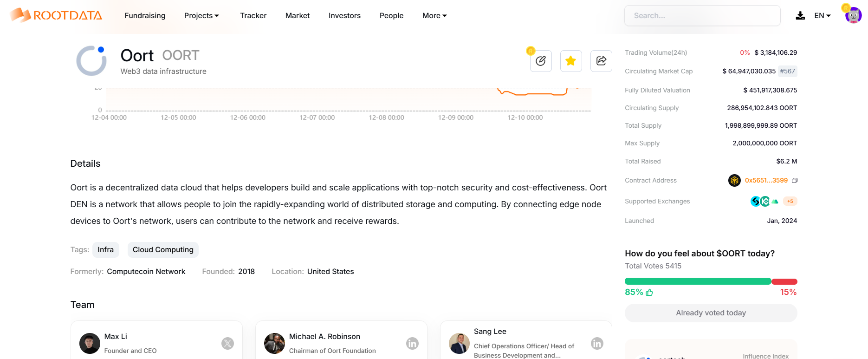Copy the contract address with copy icon
Viewport: 868px width, 359px height.
point(795,180)
